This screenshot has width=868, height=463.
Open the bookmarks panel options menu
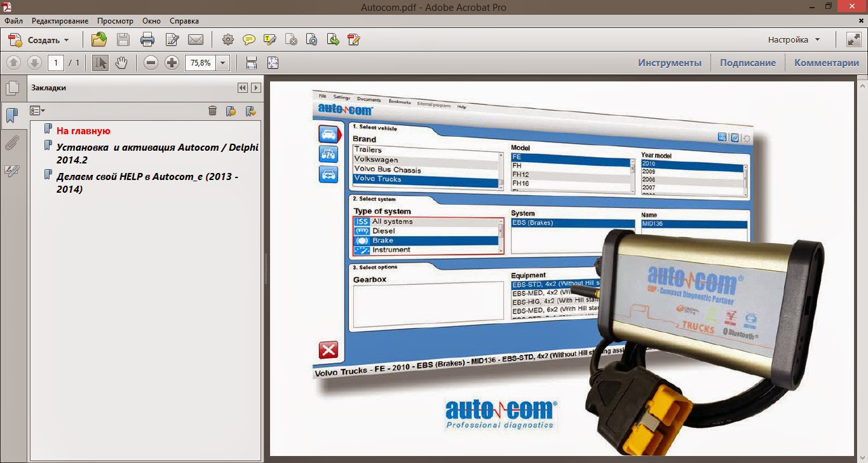pos(37,111)
